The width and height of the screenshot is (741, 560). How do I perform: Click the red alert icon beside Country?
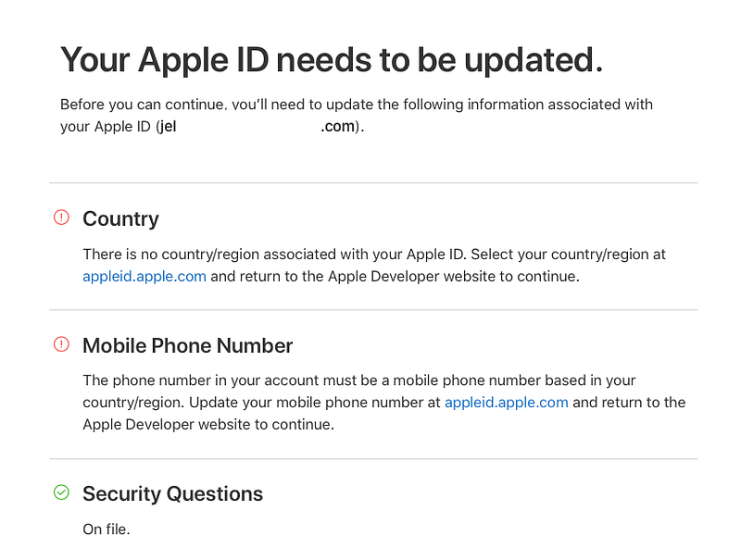coord(61,218)
